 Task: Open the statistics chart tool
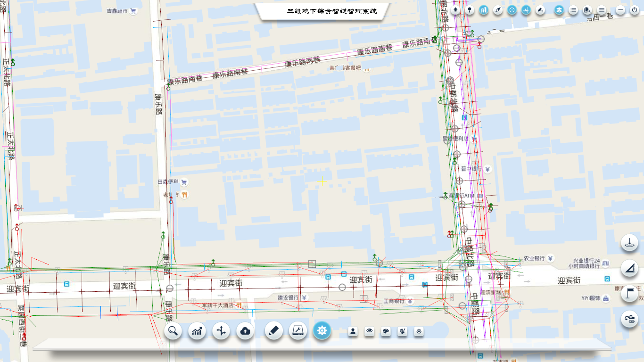coord(197,331)
